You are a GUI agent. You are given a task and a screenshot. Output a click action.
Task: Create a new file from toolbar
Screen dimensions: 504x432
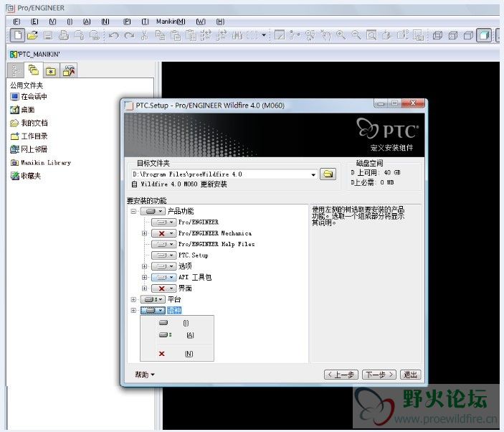[17, 35]
